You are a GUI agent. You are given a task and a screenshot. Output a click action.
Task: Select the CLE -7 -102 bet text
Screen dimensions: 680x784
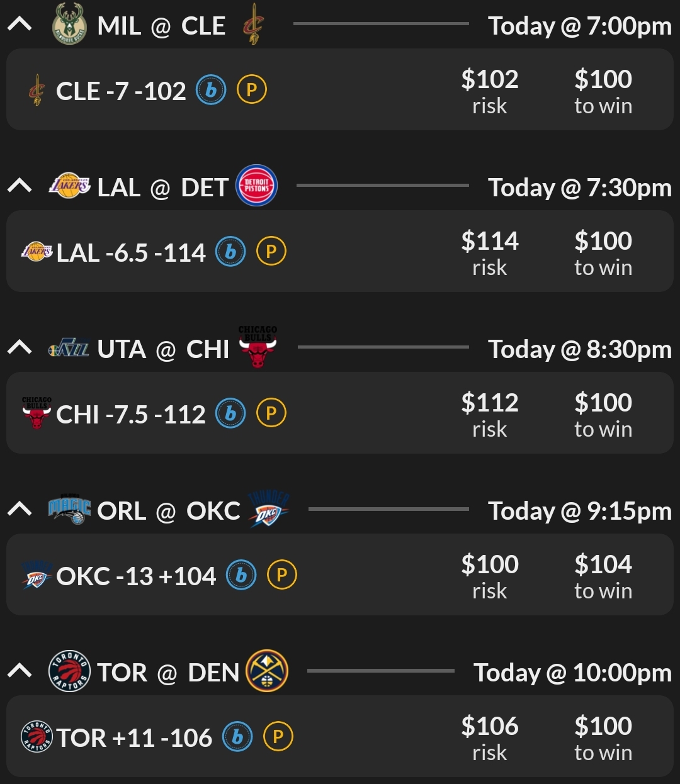click(x=121, y=91)
